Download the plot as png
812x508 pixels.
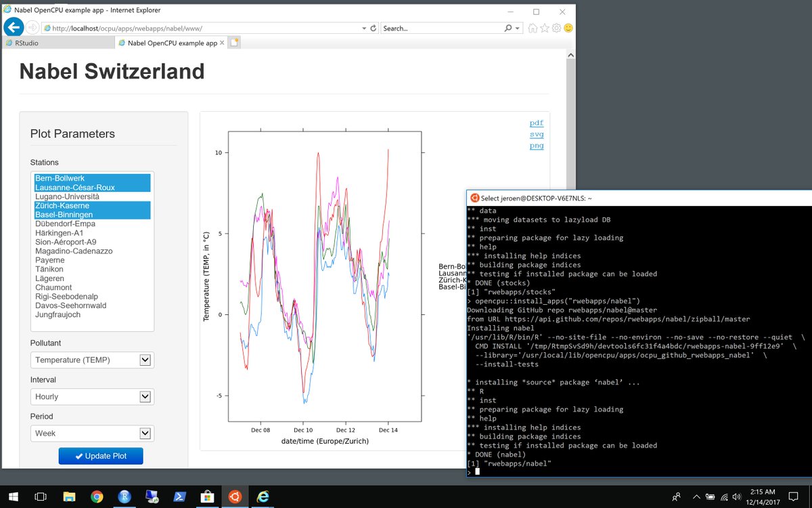point(537,146)
